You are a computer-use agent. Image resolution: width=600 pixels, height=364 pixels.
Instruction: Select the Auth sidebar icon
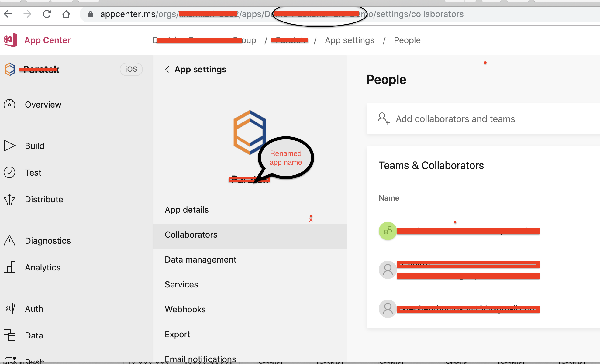[x=9, y=308]
